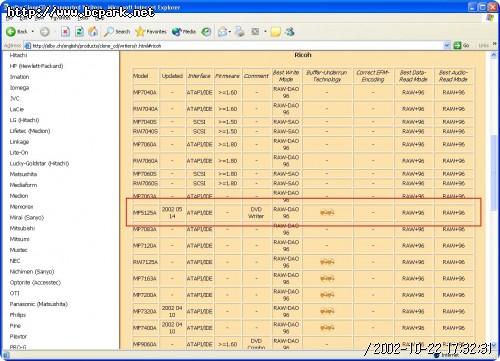This screenshot has width=500, height=361.
Task: Click the buffer-underrun icon in MP7163A row
Action: pos(327,278)
